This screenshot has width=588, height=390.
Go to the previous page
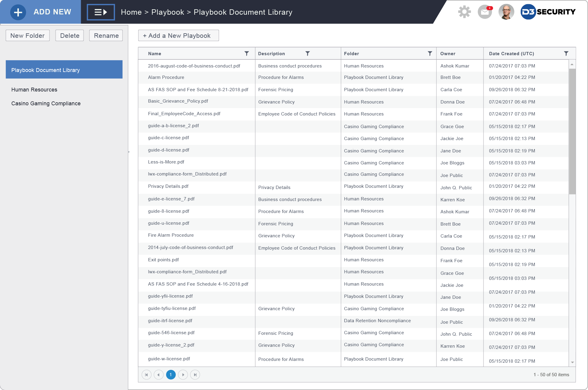pos(159,375)
